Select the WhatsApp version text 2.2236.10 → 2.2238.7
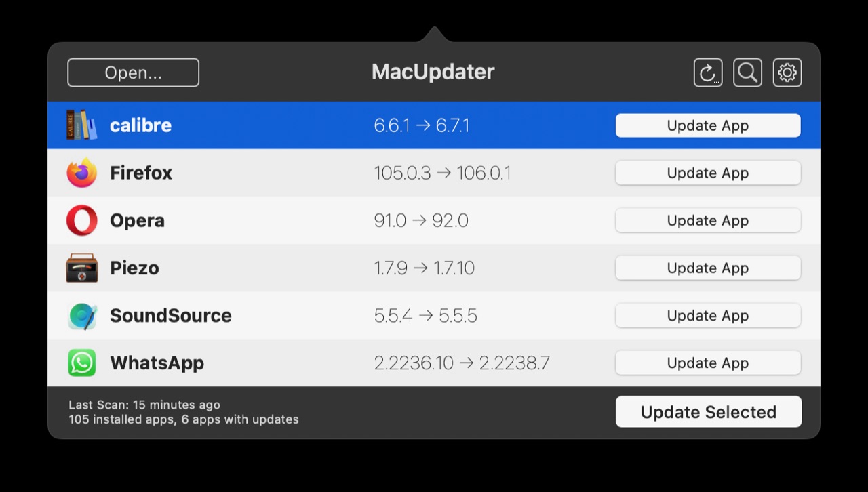The width and height of the screenshot is (868, 492). pyautogui.click(x=462, y=363)
